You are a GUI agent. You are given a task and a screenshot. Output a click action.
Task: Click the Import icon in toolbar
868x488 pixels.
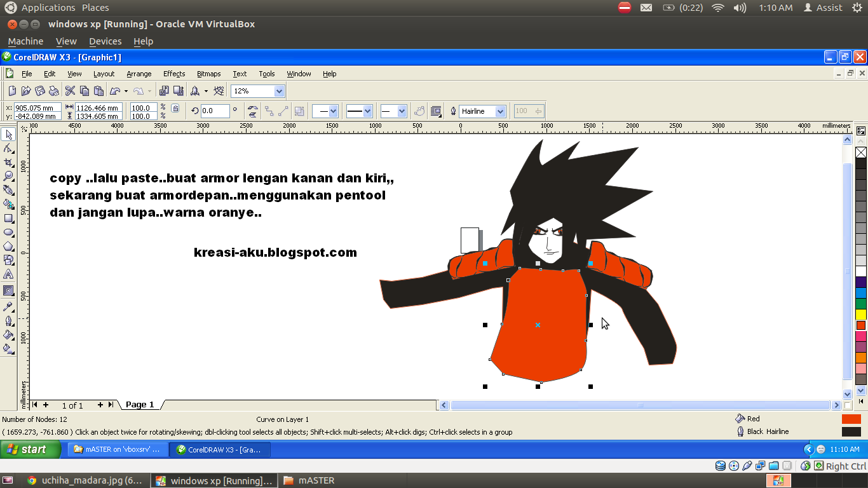164,91
